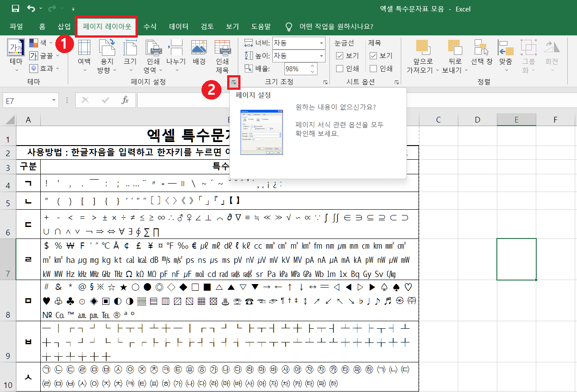
Task: Select the 나누기 (Breaks) icon
Action: pos(176,53)
